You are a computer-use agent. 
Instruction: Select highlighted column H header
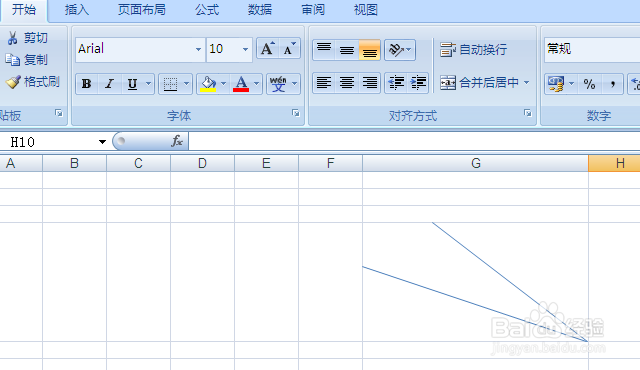tap(614, 164)
